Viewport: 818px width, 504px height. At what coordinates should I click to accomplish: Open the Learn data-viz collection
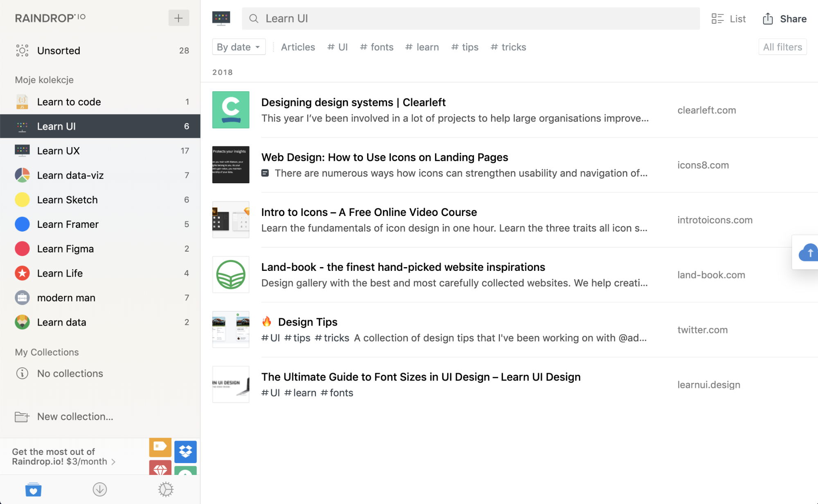100,175
